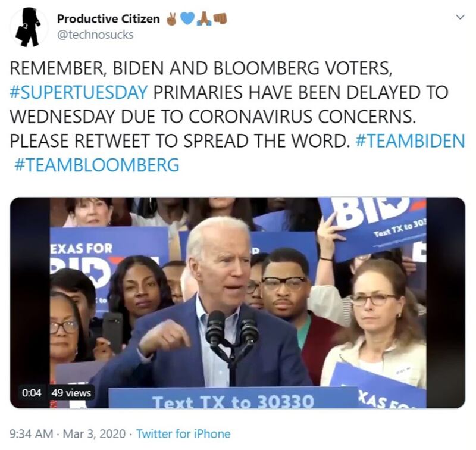This screenshot has height=450, width=476.
Task: Open the Productive Citizen profile avatar
Action: point(29,27)
